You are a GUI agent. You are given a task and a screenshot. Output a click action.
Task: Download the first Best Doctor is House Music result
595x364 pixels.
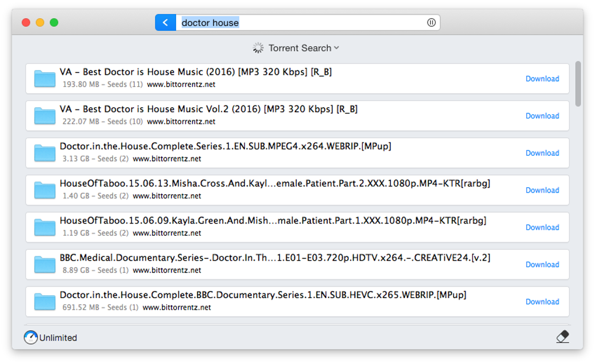pos(542,79)
